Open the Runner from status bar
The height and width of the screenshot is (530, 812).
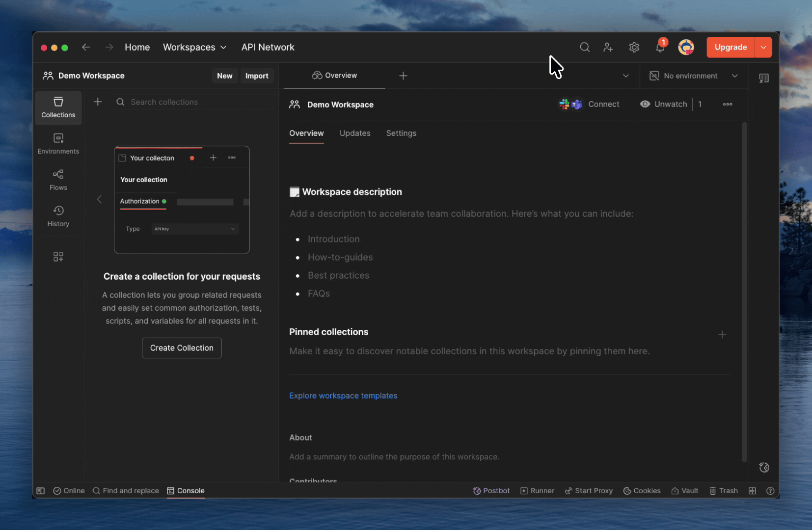(x=537, y=491)
